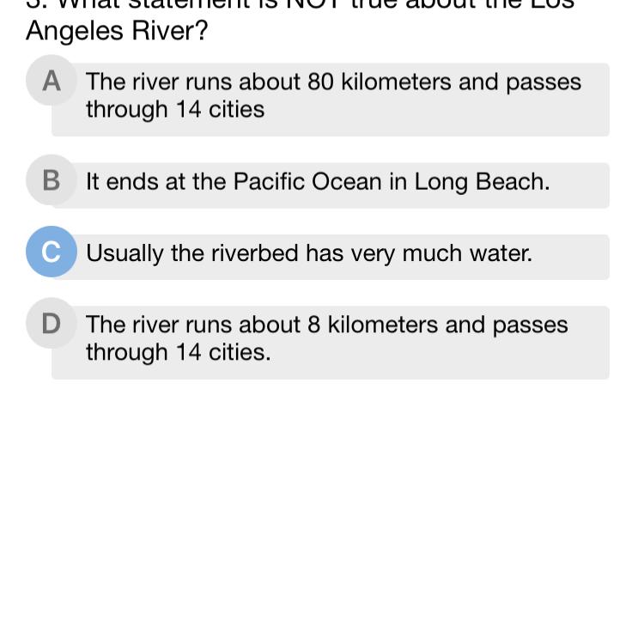Tap 'The river runs about 8' text
Viewport: 644px width, 644px height.
(x=203, y=325)
